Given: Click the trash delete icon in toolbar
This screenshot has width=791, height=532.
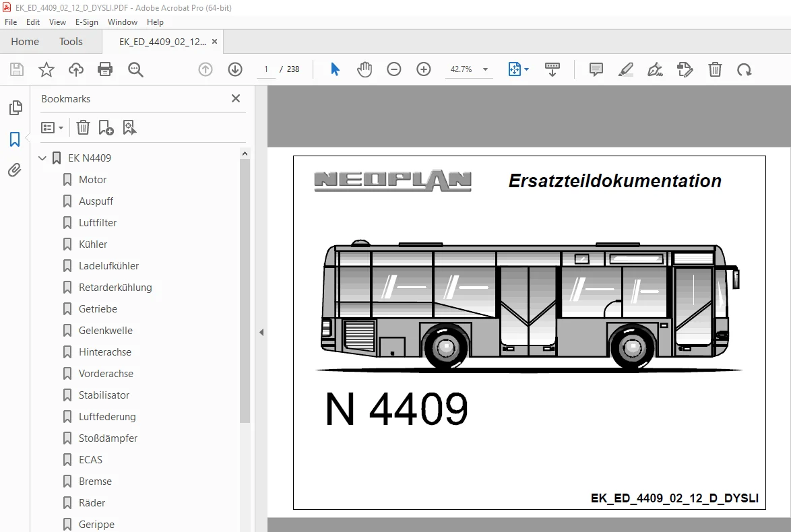Looking at the screenshot, I should (x=715, y=69).
